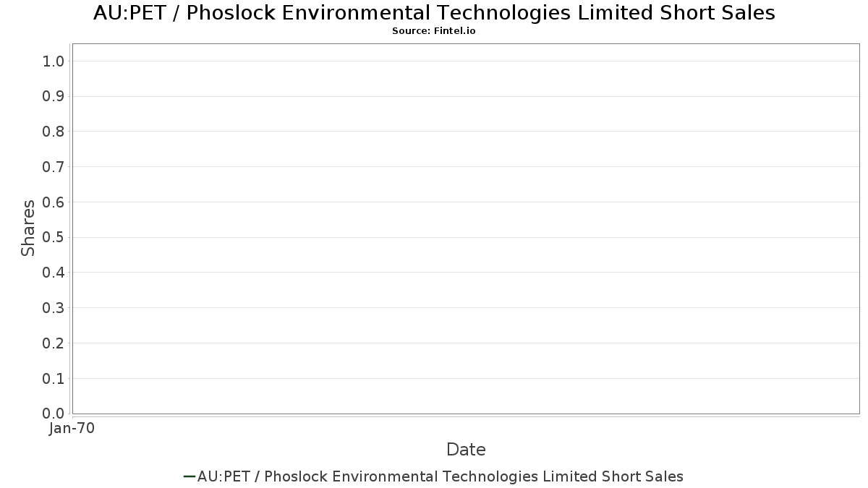Select the 0.0 y-axis tick label
This screenshot has height=488, width=868.
tap(54, 414)
